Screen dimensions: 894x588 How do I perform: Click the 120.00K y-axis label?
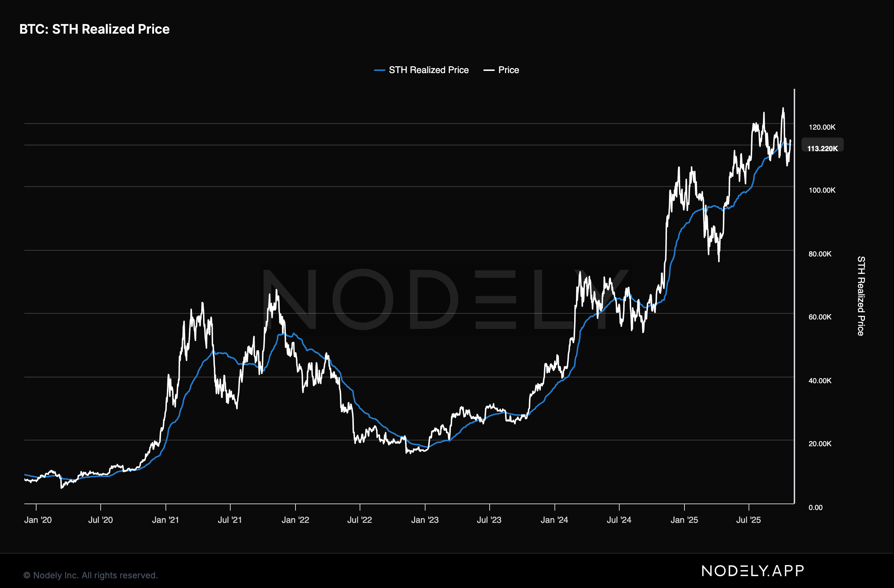(x=822, y=127)
